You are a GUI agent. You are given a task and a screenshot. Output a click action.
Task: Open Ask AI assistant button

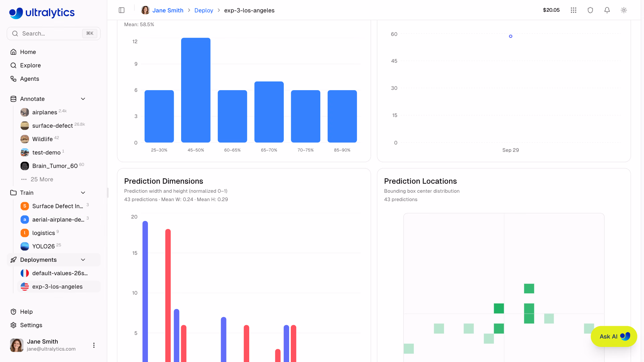click(x=614, y=337)
